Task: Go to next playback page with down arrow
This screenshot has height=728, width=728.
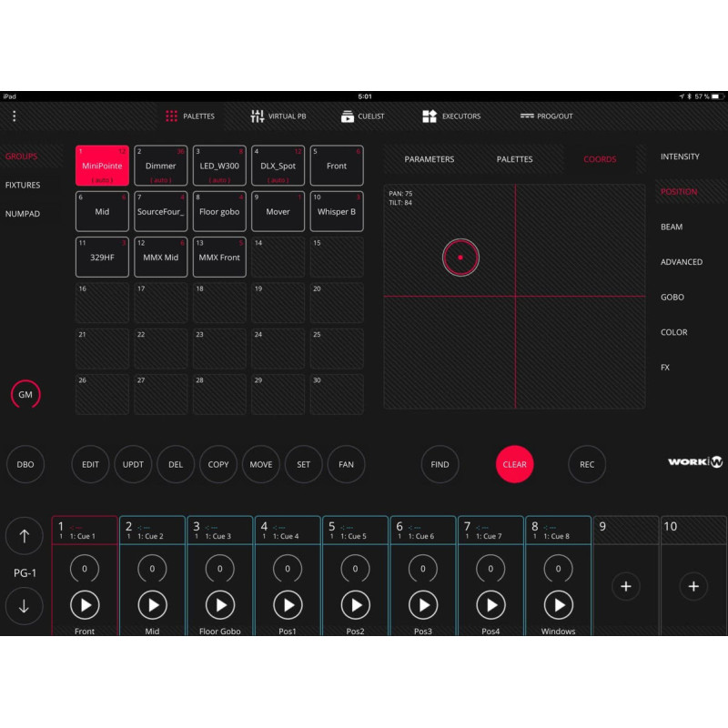Action: click(x=25, y=606)
